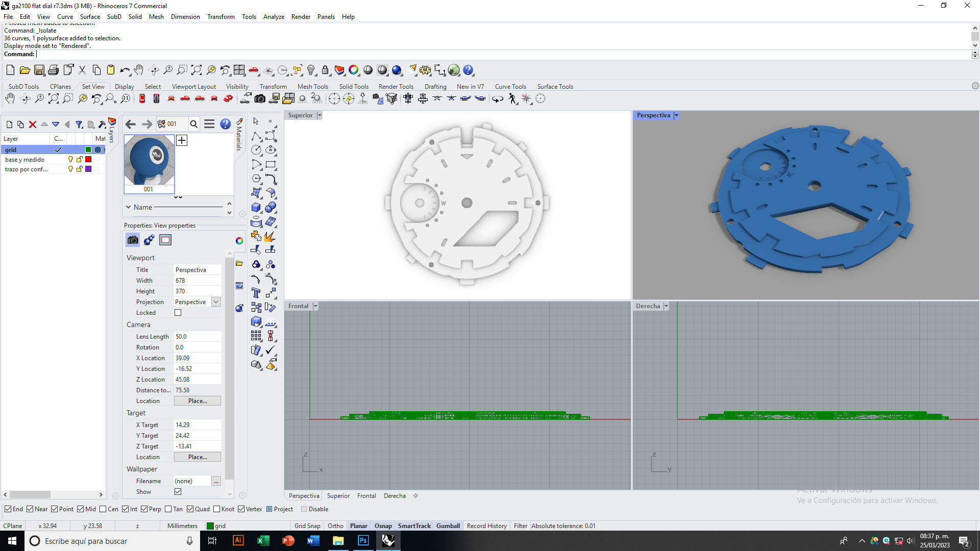Save the model with the floppy disk icon

tap(39, 70)
